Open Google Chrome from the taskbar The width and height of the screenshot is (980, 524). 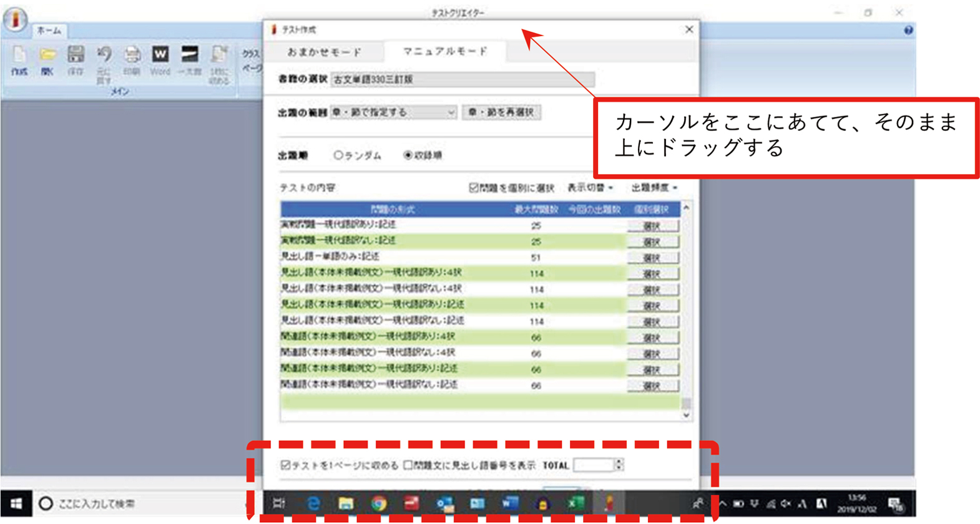click(378, 503)
